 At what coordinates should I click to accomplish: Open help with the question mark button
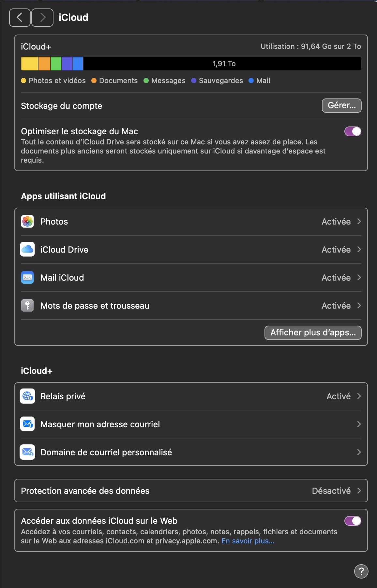361,571
